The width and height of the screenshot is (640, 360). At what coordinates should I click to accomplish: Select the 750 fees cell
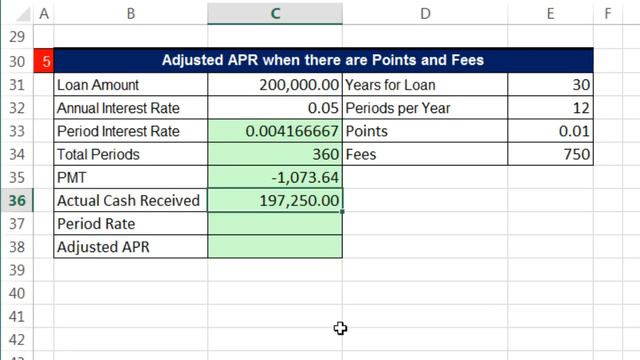(x=550, y=154)
